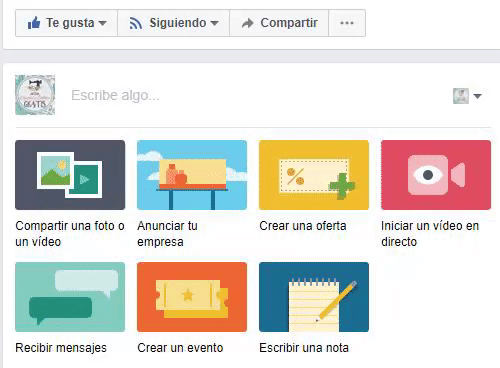This screenshot has width=500, height=368.
Task: Select the photo or video sharing tile
Action: [70, 175]
